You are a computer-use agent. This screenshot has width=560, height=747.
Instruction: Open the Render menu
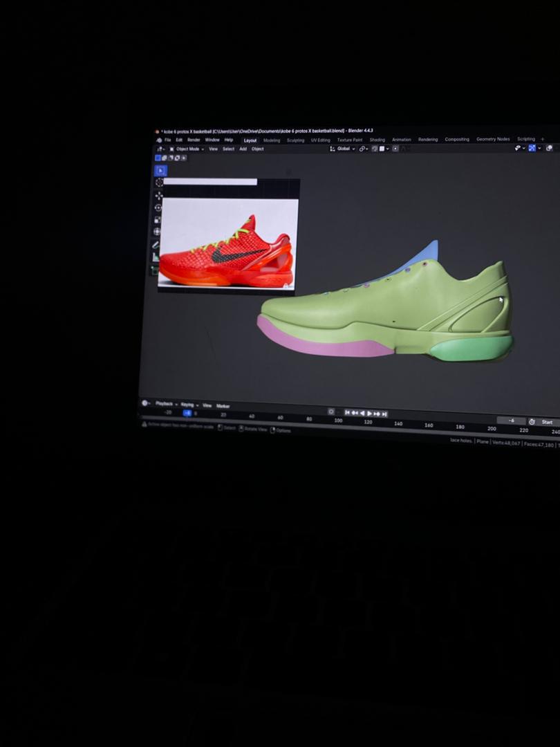(194, 140)
